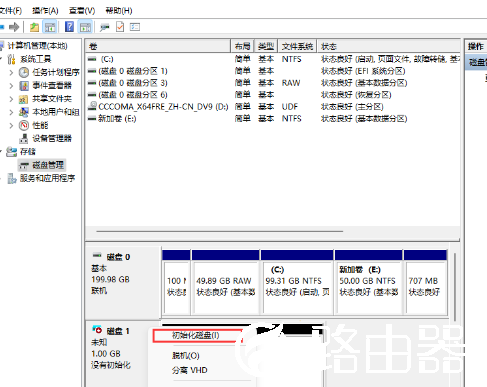This screenshot has width=487, height=387.
Task: Click the System Tools icon
Action: [11, 59]
